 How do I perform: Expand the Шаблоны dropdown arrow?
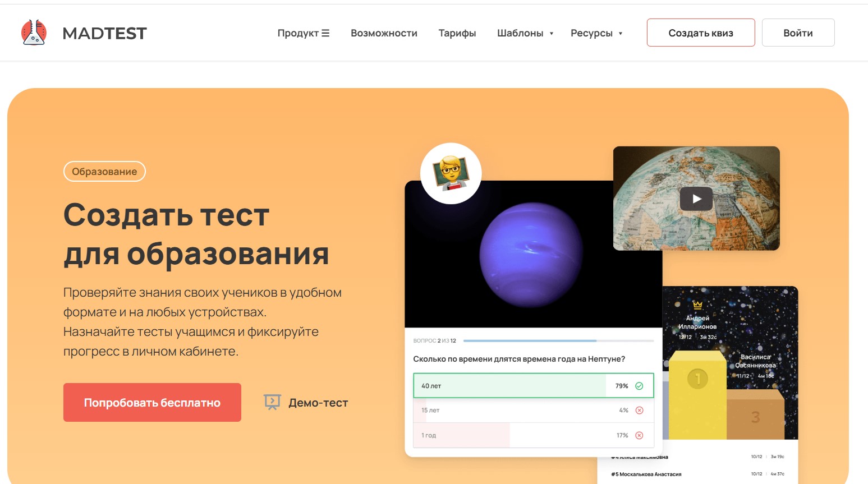tap(552, 34)
